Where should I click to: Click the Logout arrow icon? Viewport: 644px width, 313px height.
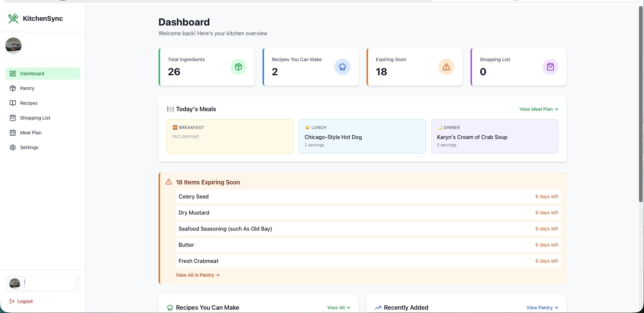[x=12, y=301]
